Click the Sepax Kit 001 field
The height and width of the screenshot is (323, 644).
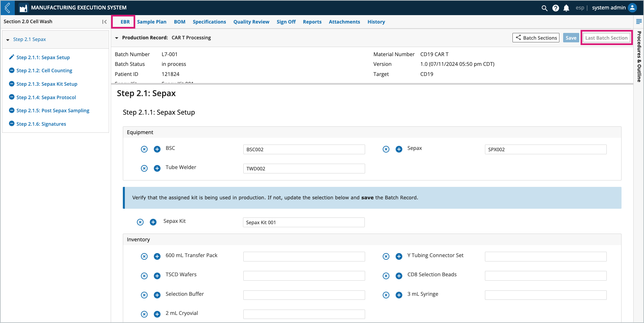304,223
